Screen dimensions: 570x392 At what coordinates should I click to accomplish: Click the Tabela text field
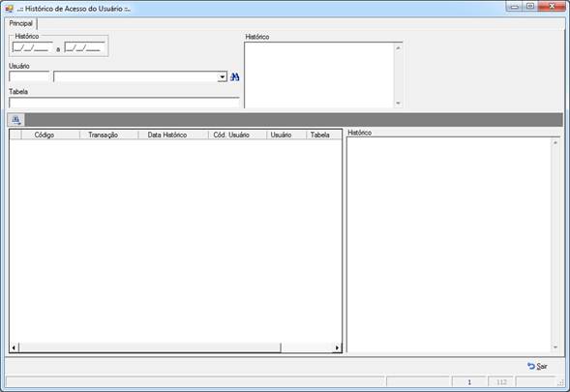point(124,103)
